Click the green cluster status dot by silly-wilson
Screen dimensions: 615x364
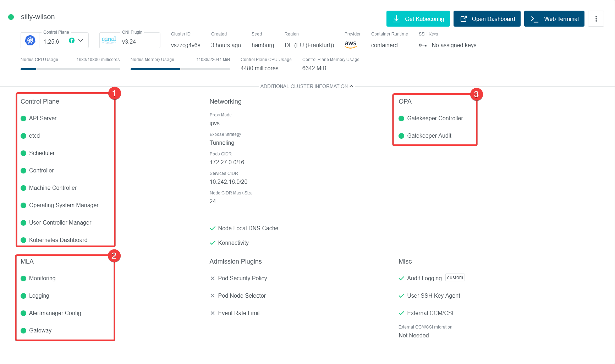(11, 17)
